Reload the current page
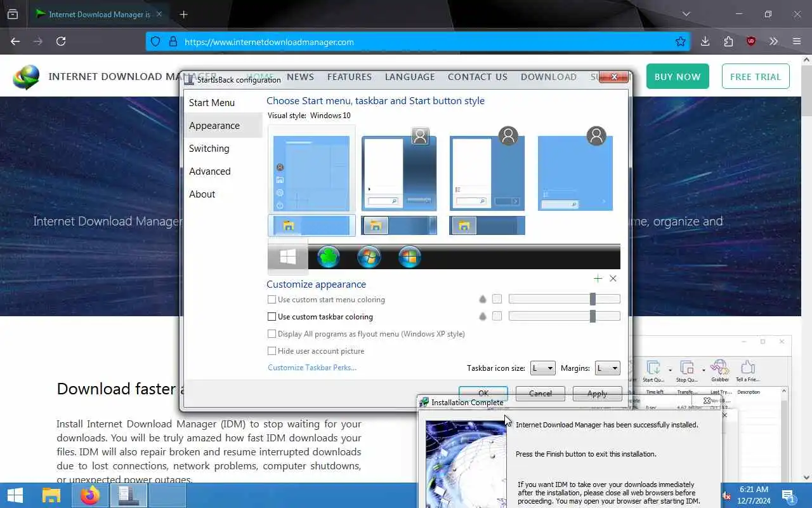This screenshot has height=508, width=812. pos(61,41)
